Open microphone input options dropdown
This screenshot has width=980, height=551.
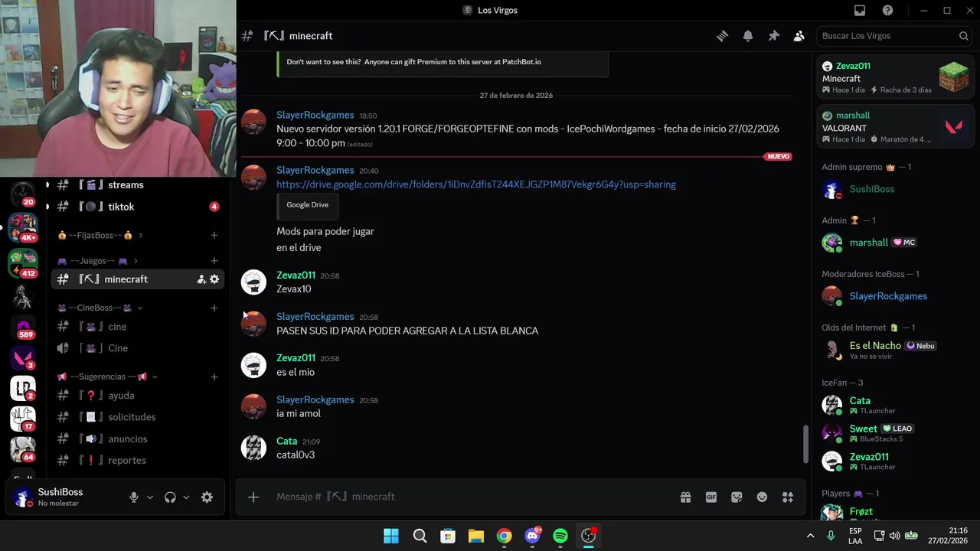point(150,497)
